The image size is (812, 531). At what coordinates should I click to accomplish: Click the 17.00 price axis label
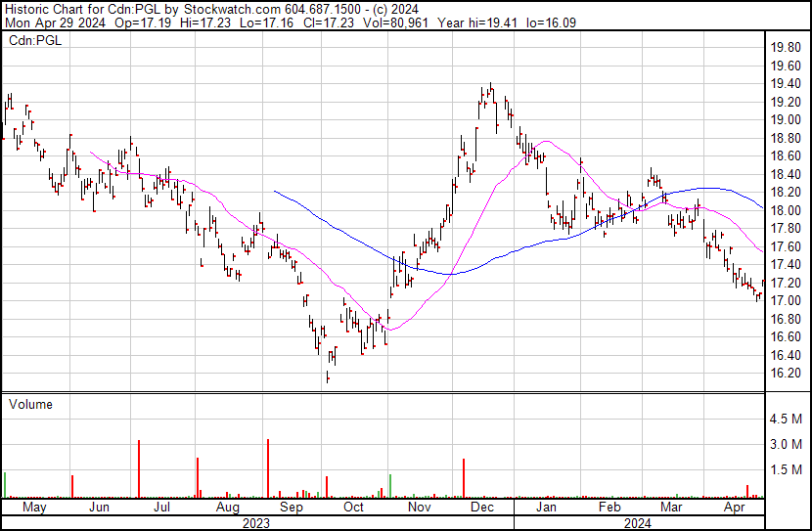786,300
